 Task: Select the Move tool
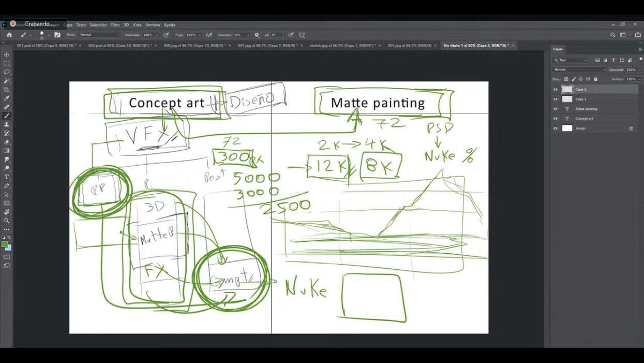pyautogui.click(x=7, y=54)
